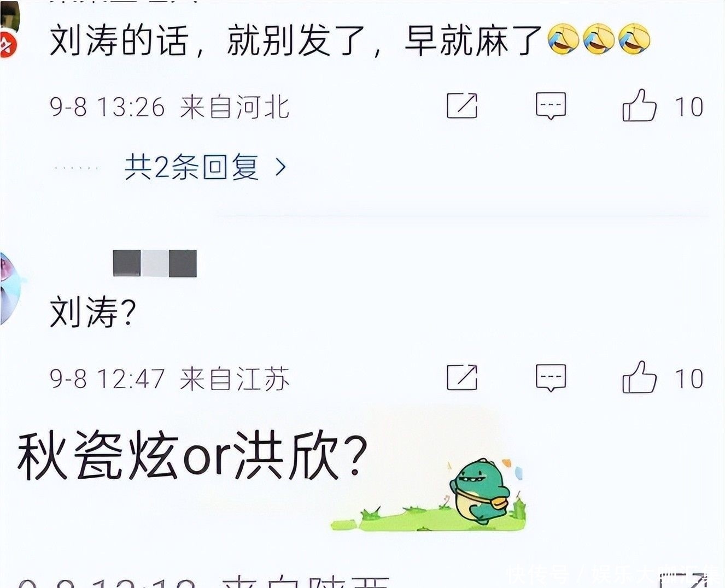Like the comment posted at 9-8 13:26
This screenshot has width=725, height=588.
639,105
